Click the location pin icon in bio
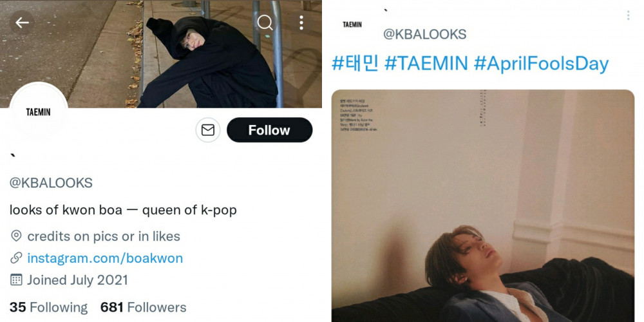Screen dimensions: 644x322 [x=16, y=236]
